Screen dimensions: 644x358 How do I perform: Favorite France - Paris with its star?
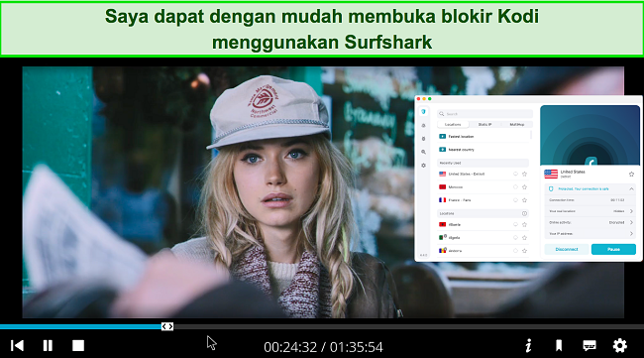tap(524, 200)
